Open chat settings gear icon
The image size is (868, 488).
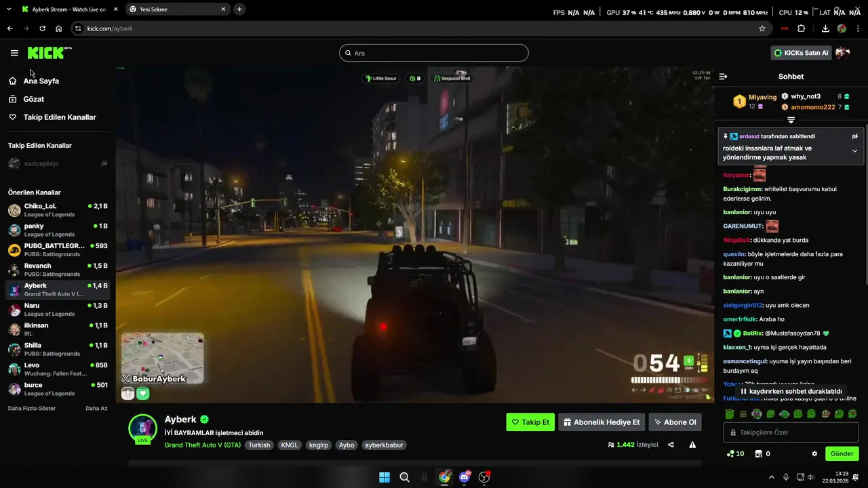click(814, 453)
